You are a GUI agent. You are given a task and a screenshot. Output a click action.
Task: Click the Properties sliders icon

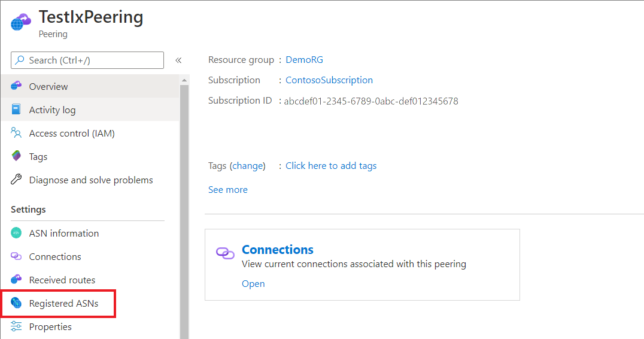pyautogui.click(x=16, y=326)
